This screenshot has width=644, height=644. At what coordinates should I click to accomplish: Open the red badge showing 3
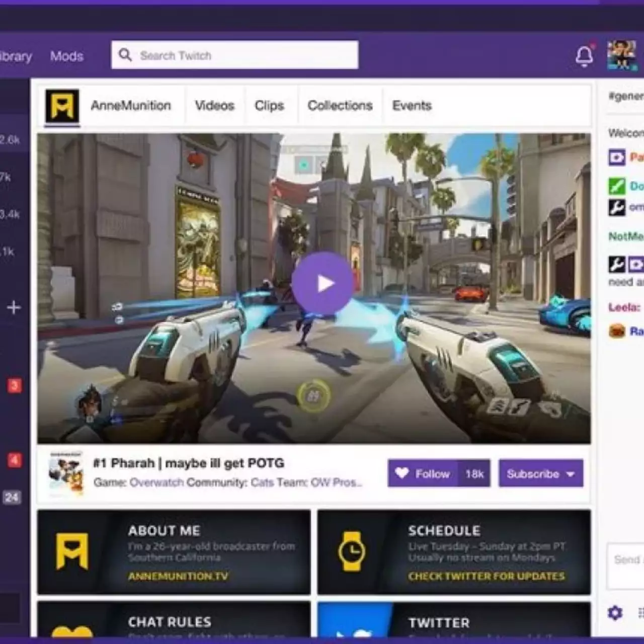pos(14,386)
